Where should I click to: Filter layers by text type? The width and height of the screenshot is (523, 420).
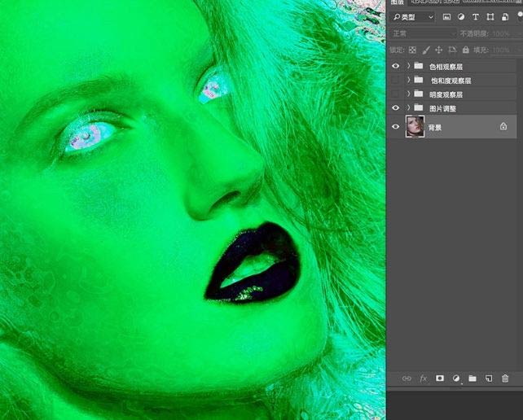click(x=475, y=17)
